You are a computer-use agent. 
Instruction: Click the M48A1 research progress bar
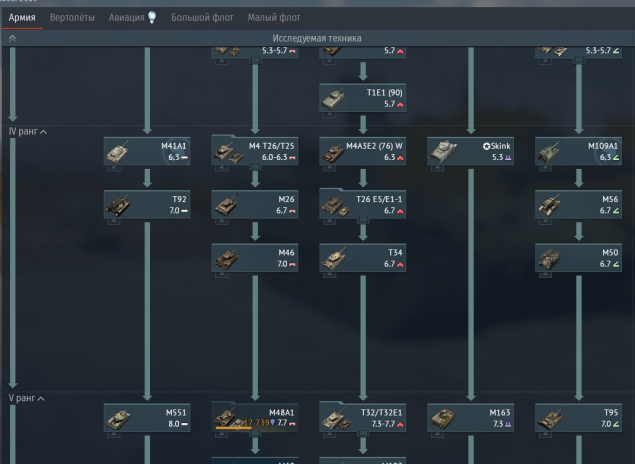pos(233,428)
